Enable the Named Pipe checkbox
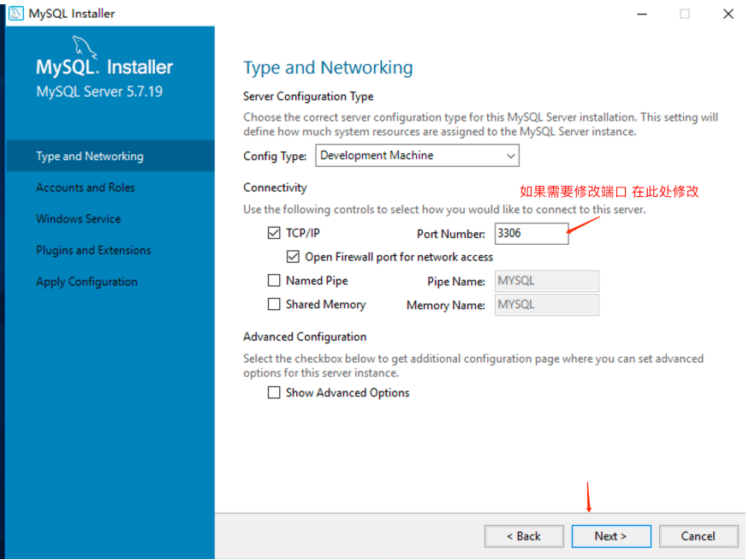 tap(274, 281)
